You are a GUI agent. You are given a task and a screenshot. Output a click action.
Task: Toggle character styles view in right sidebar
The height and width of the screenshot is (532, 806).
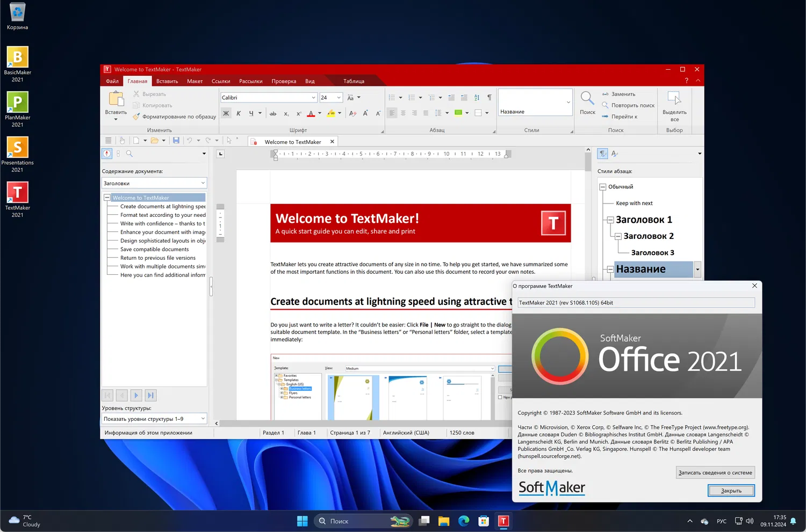(615, 154)
